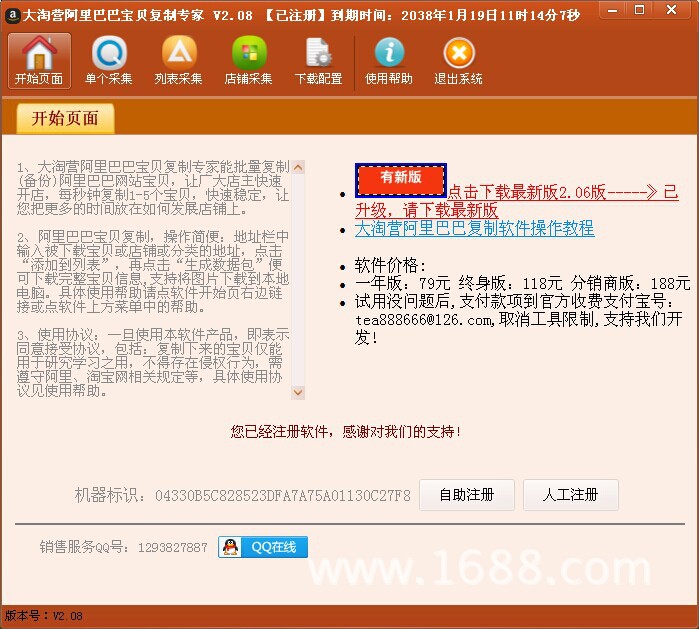Maximize the application window
Viewport: 699px width, 629px height.
[639, 10]
